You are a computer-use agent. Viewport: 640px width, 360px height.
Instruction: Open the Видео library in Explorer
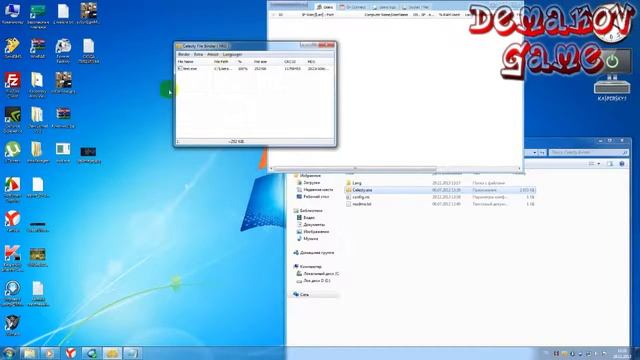tap(309, 218)
